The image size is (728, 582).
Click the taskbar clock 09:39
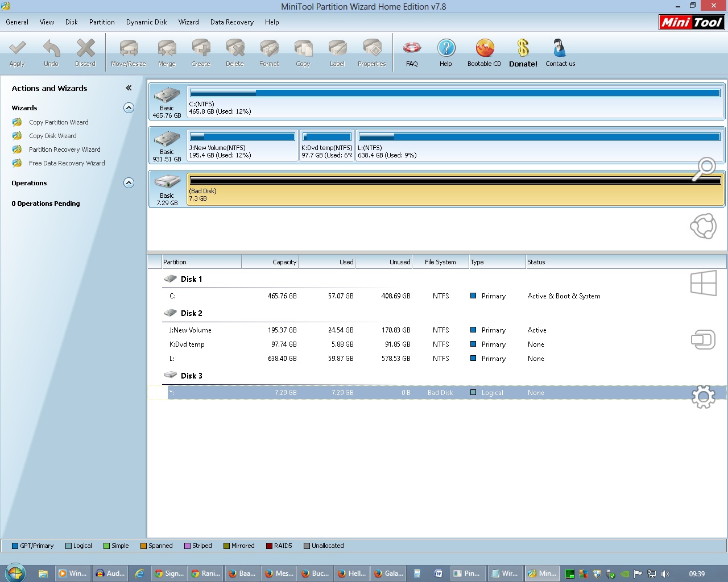697,574
